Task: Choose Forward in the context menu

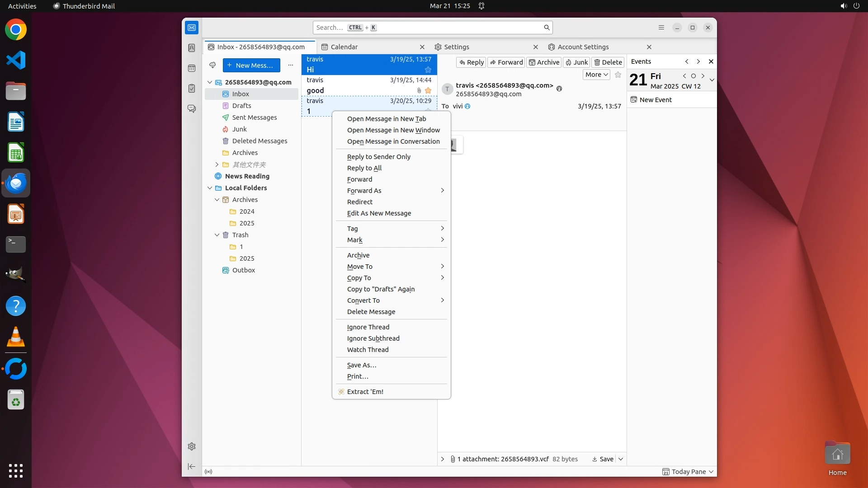Action: coord(359,179)
